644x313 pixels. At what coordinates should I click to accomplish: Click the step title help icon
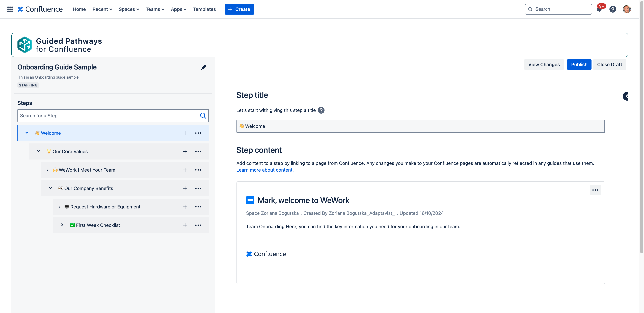coord(321,110)
